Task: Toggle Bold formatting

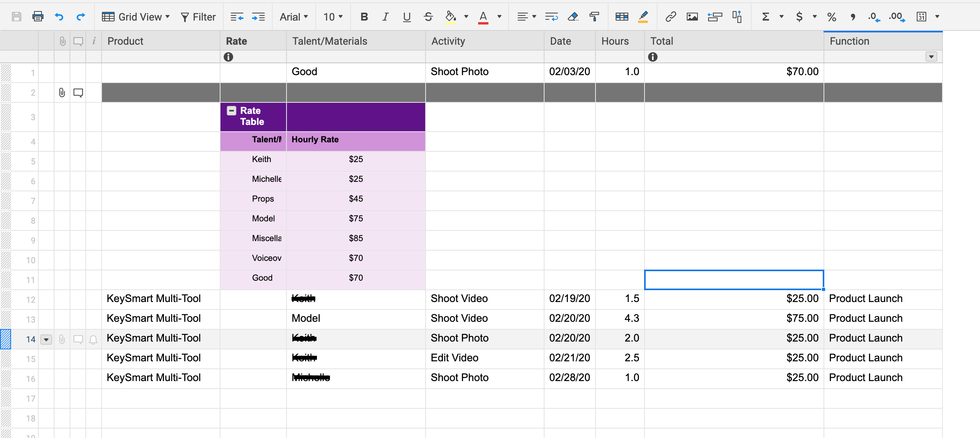Action: (364, 17)
